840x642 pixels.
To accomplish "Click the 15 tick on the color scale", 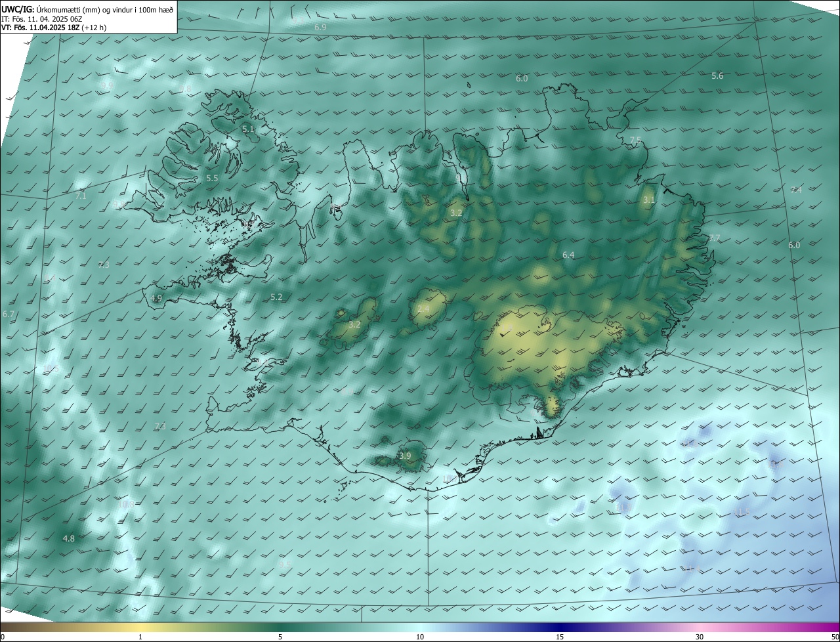I will point(560,637).
